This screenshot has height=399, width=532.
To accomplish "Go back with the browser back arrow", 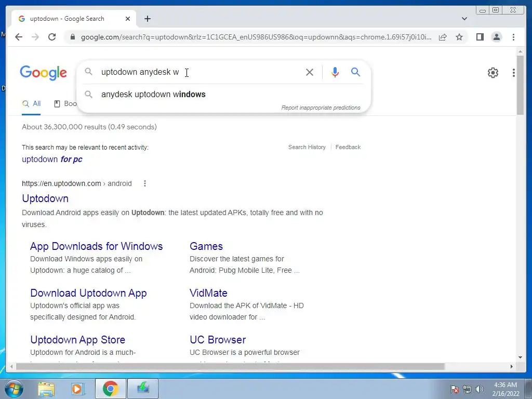I will [19, 37].
